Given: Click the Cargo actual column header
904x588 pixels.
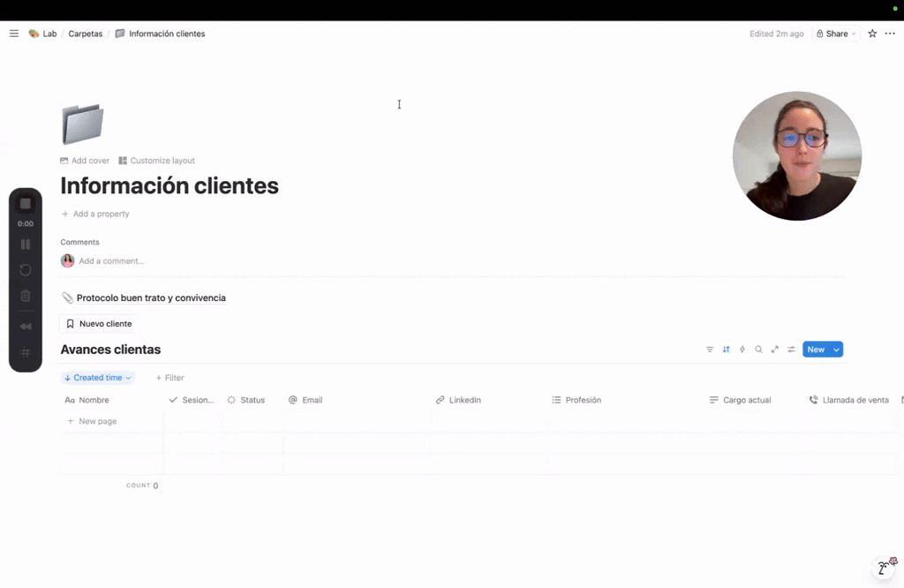Looking at the screenshot, I should tap(741, 400).
